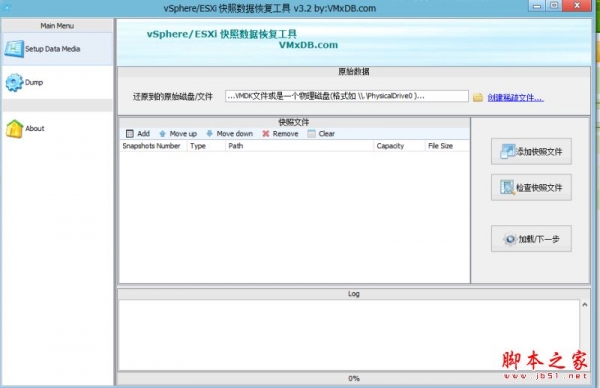Click the app icon in title bar

(x=7, y=7)
